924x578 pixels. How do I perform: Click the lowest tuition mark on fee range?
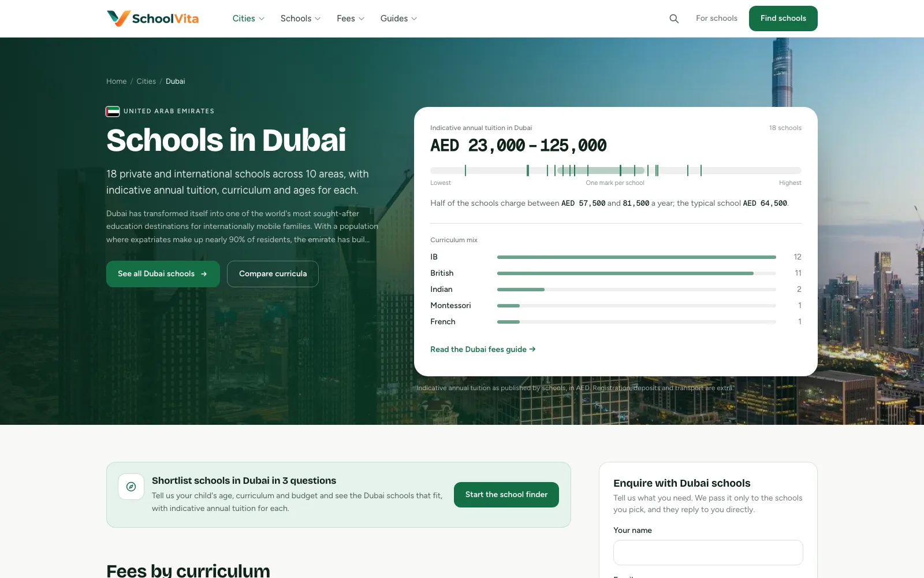coord(465,171)
